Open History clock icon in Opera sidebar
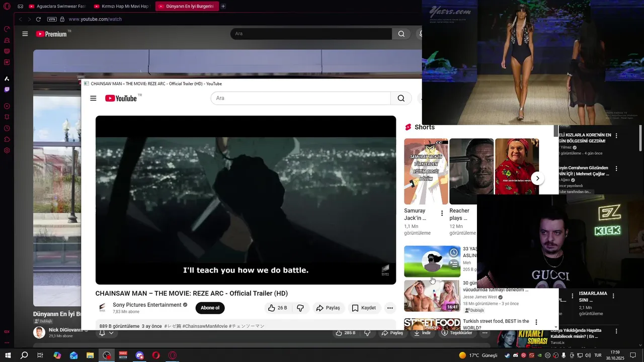Viewport: 644px width, 362px height. coord(7,128)
